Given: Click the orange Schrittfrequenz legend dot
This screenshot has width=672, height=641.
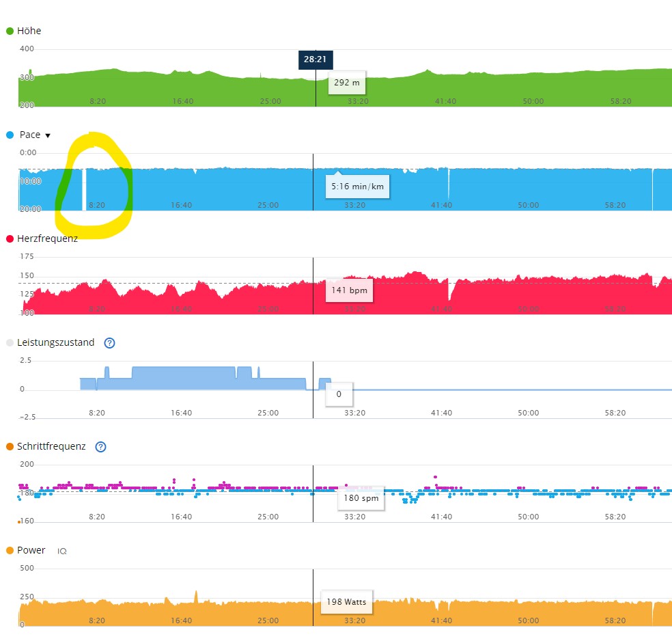Looking at the screenshot, I should (10, 447).
